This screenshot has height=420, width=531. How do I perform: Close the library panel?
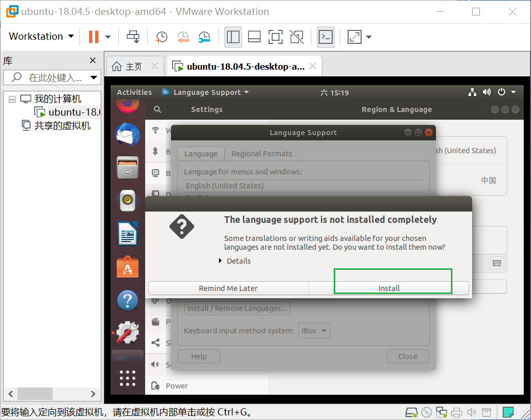pyautogui.click(x=92, y=60)
